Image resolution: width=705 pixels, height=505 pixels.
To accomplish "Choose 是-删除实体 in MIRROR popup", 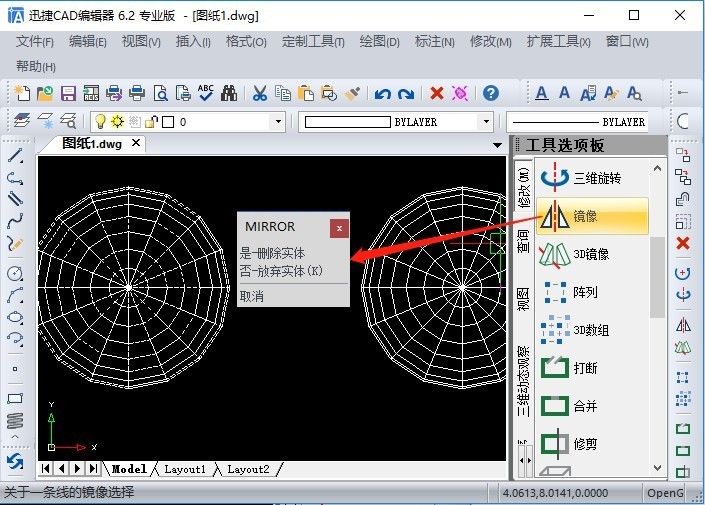I will coord(272,253).
